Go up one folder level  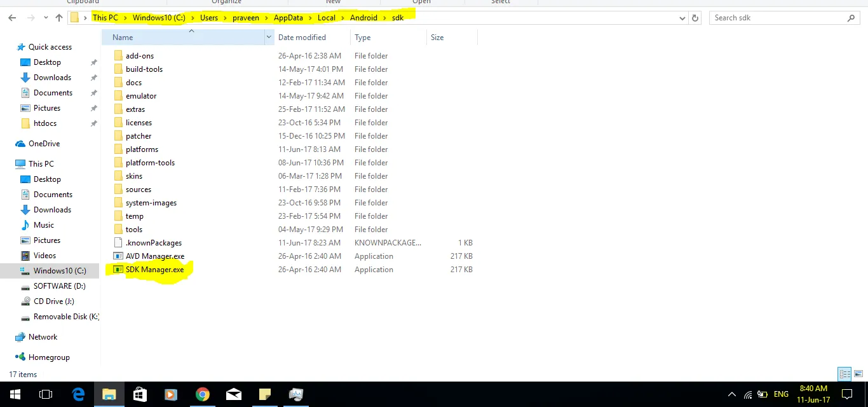tap(59, 18)
